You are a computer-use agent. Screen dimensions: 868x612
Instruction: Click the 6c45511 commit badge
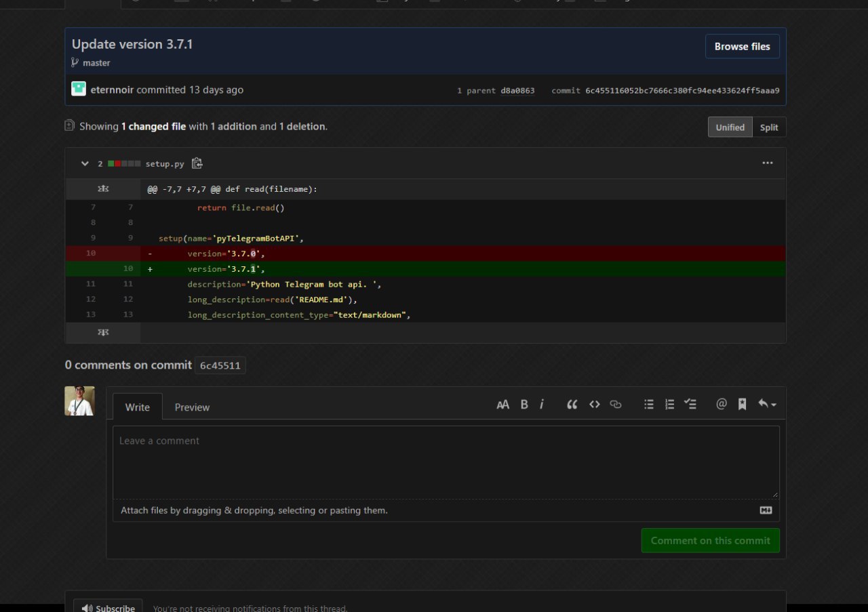point(220,366)
